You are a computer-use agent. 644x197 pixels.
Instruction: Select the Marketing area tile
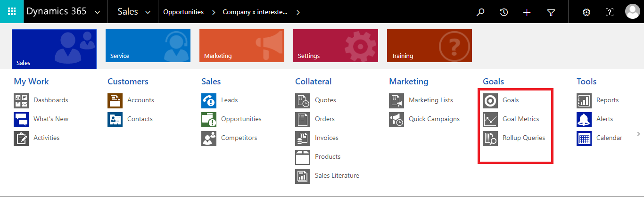point(242,46)
